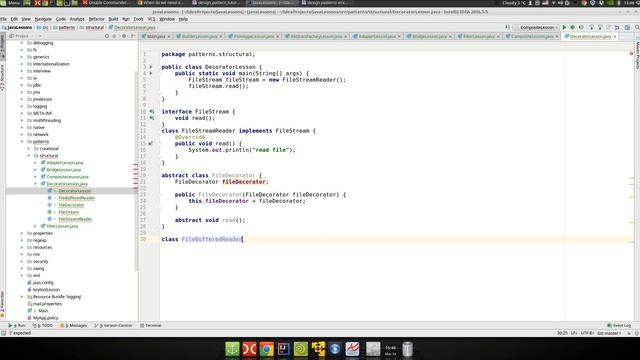The width and height of the screenshot is (640, 360).
Task: Run the CompositeLesson configuration with the green play icon
Action: (564, 27)
